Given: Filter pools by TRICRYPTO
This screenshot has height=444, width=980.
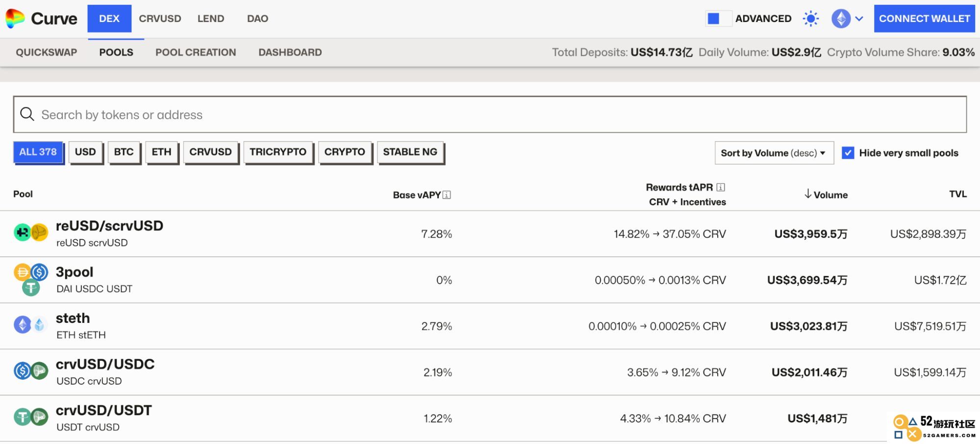Looking at the screenshot, I should click(278, 152).
